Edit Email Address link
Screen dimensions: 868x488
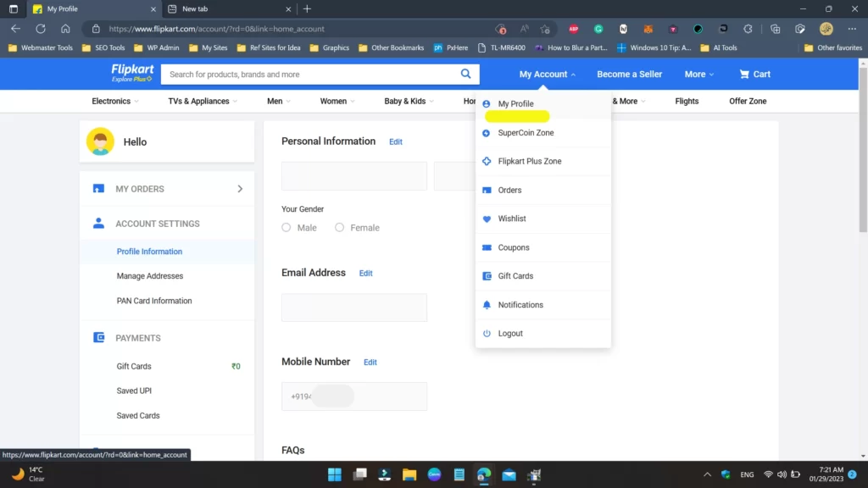pos(366,274)
